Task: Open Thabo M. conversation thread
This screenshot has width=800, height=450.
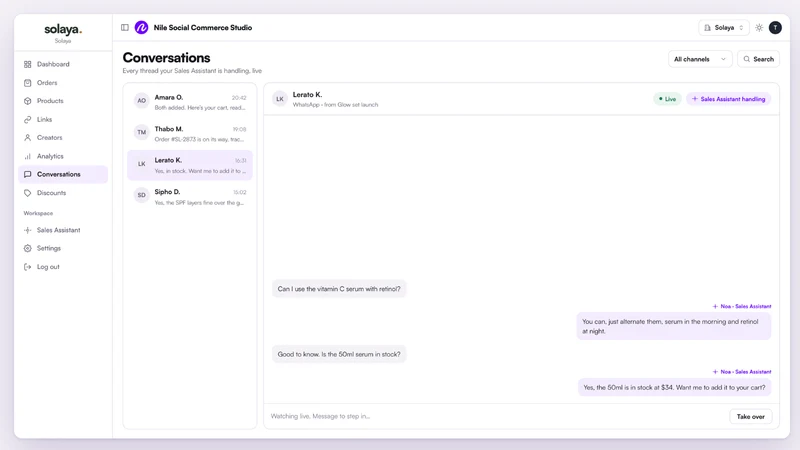Action: click(190, 134)
